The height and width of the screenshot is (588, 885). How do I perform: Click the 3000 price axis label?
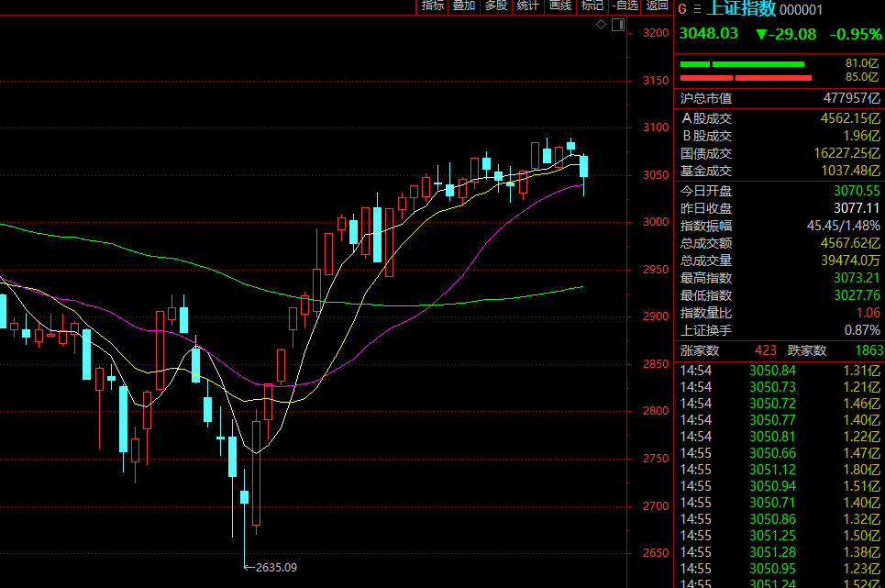656,222
